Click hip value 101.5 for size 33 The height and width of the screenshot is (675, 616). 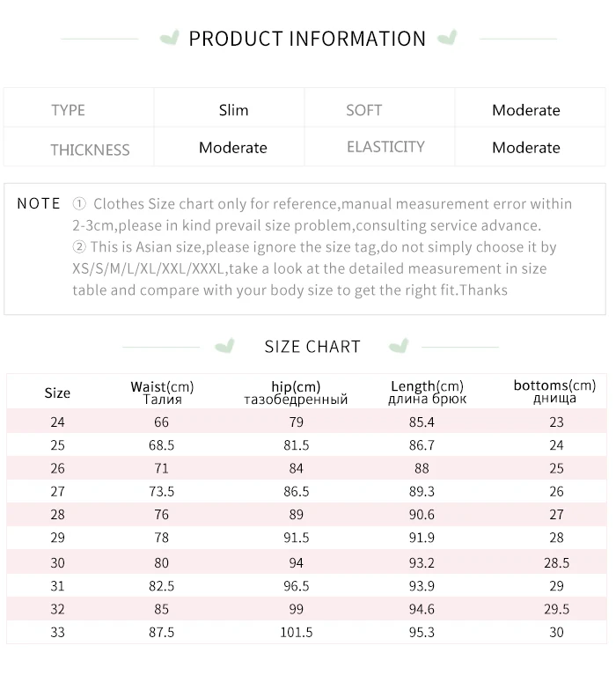(x=297, y=632)
